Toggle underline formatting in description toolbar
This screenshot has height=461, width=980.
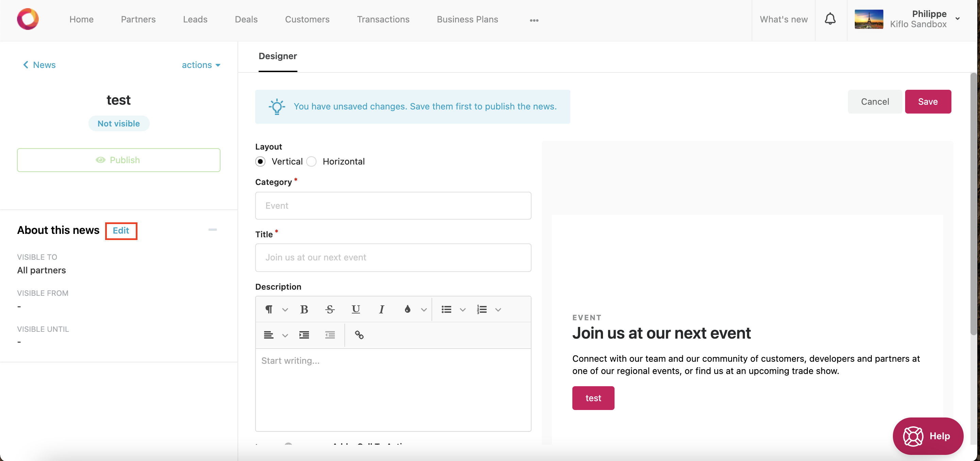point(355,309)
